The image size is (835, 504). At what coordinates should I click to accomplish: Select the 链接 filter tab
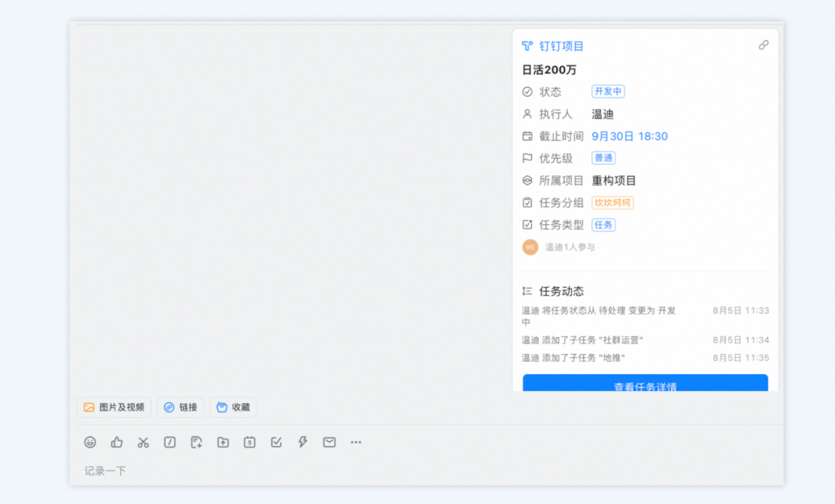180,407
